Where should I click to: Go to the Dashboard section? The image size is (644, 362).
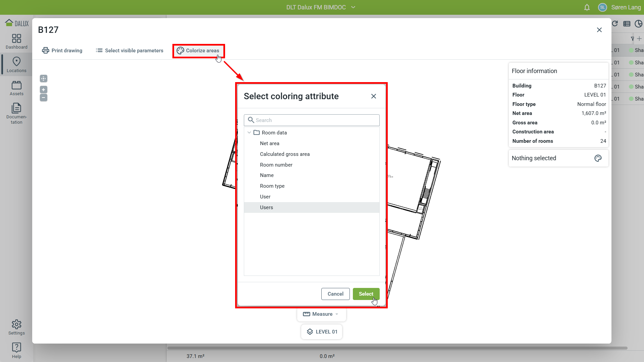tap(16, 42)
